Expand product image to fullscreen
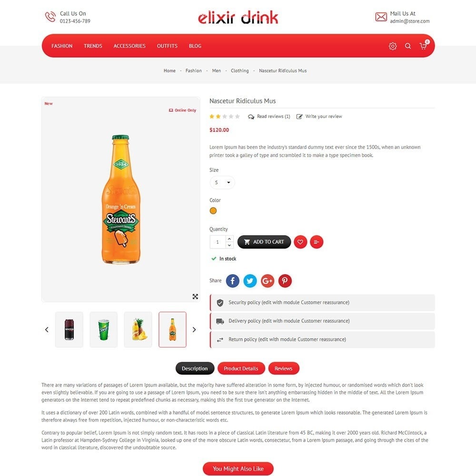Viewport: 476px width, 476px height. click(195, 296)
